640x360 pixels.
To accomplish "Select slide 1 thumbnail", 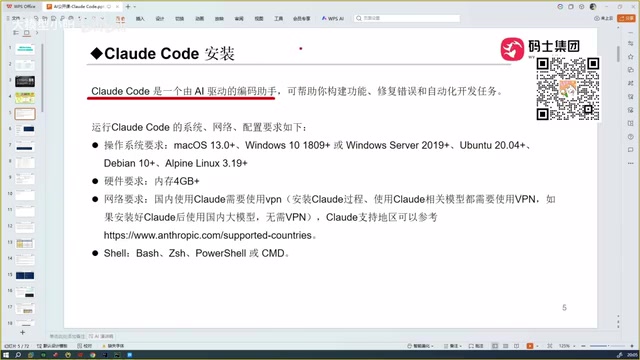I will (x=25, y=49).
